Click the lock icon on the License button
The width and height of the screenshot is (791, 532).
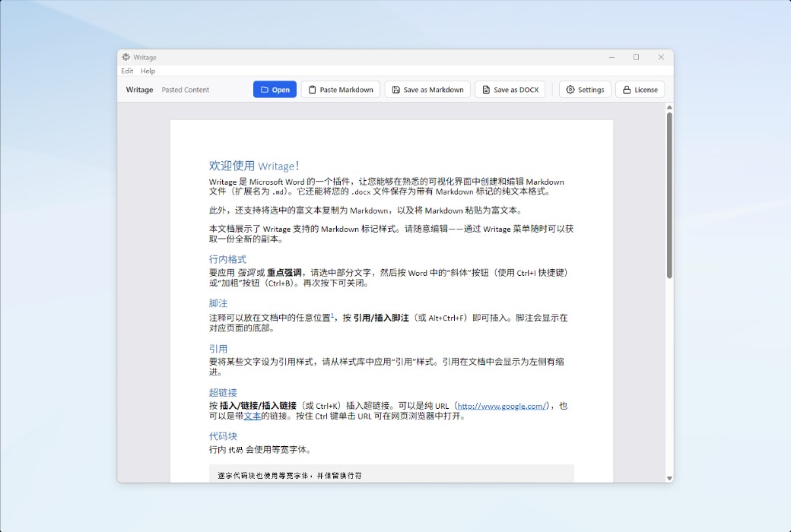(626, 89)
